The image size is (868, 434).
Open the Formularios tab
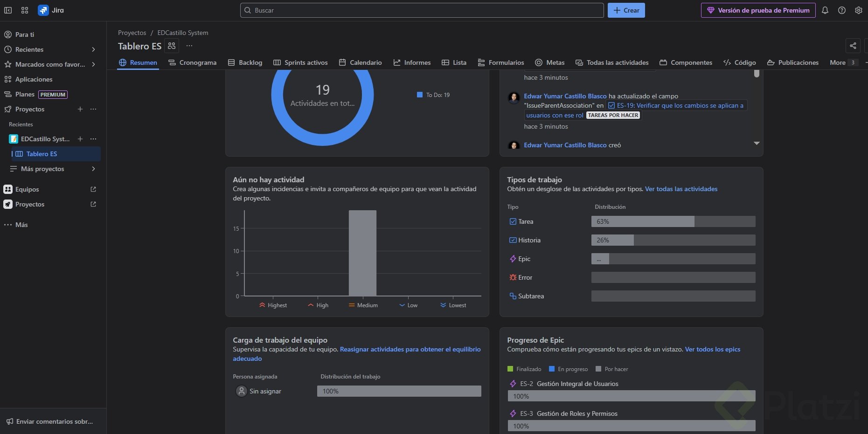coord(501,62)
